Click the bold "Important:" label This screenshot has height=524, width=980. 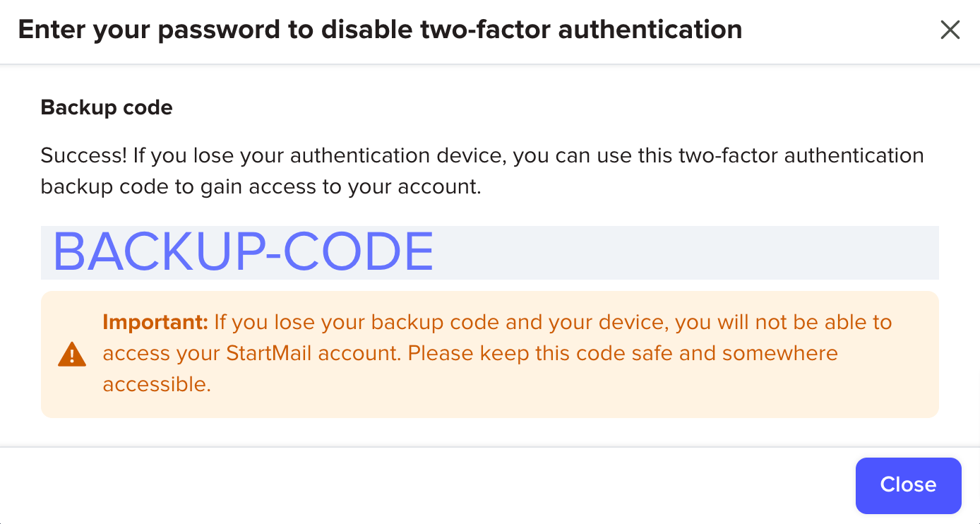(x=155, y=322)
